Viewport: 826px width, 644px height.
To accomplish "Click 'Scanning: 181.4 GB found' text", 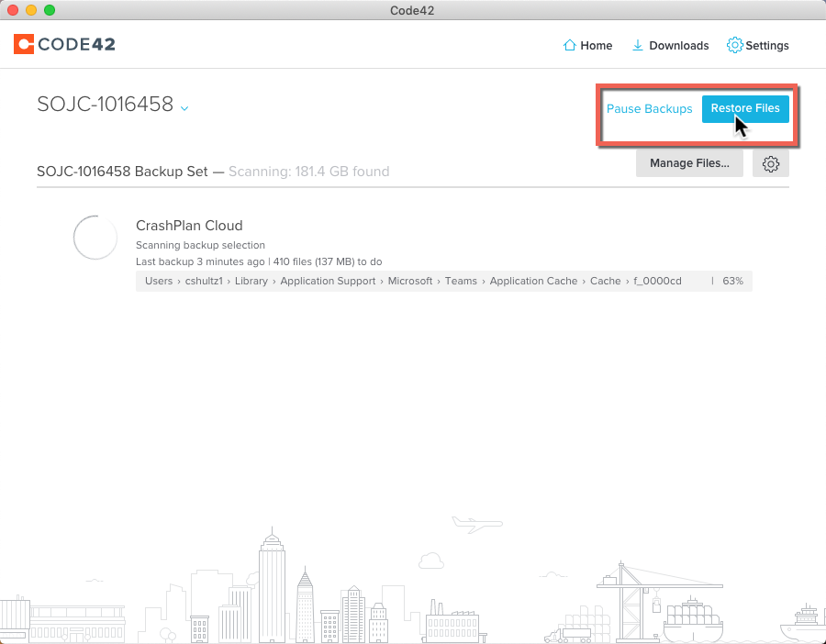I will [308, 172].
